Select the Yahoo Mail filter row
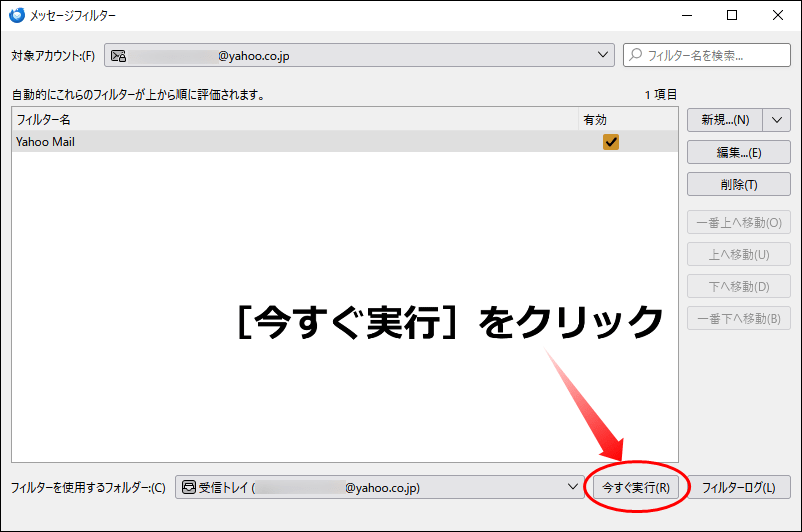802x532 pixels. tap(345, 142)
